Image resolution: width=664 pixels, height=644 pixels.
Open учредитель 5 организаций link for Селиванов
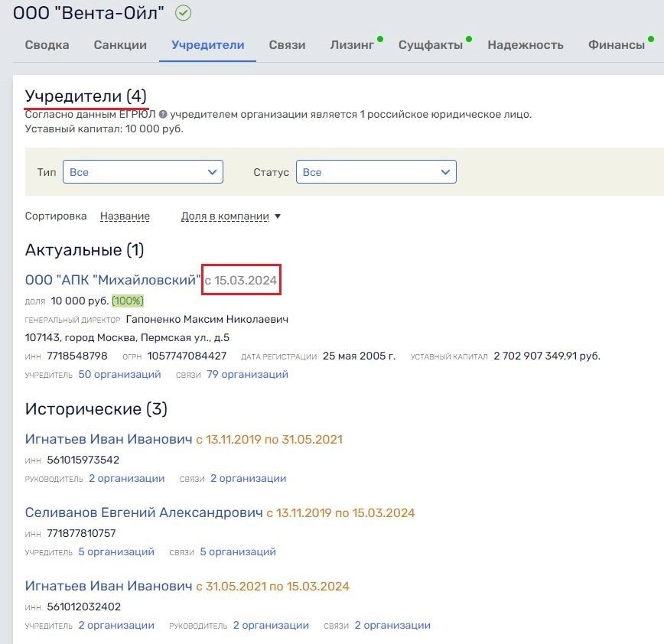116,551
